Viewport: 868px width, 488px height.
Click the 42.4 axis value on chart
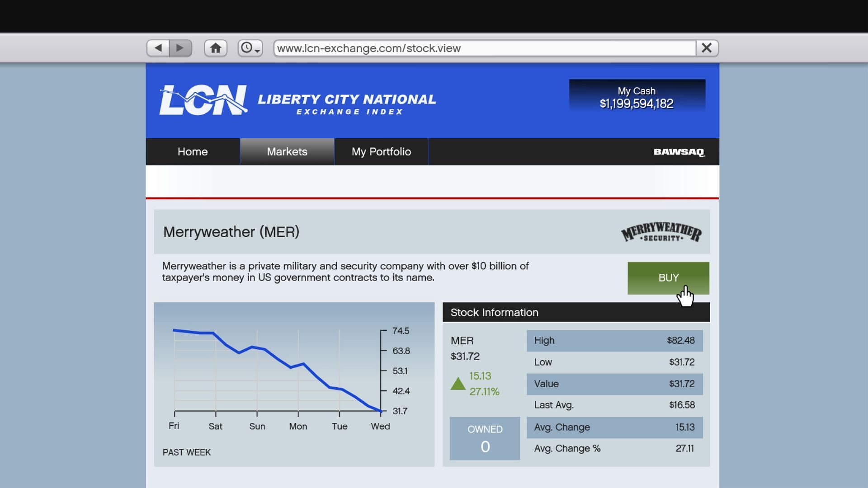click(x=401, y=391)
